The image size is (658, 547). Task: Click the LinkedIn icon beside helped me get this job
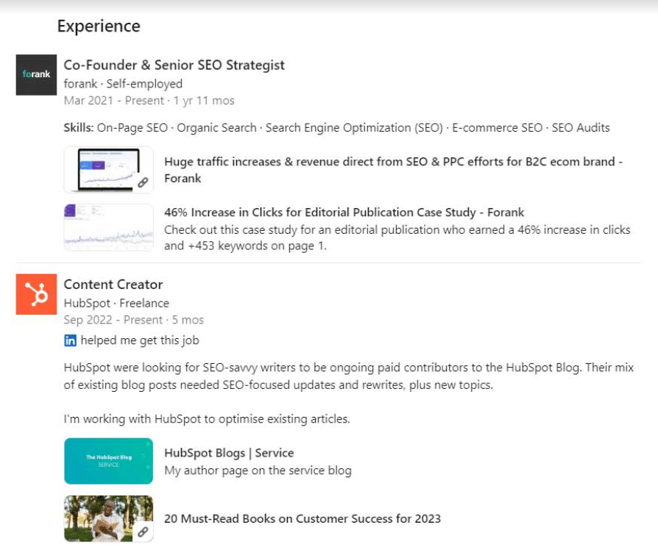70,341
